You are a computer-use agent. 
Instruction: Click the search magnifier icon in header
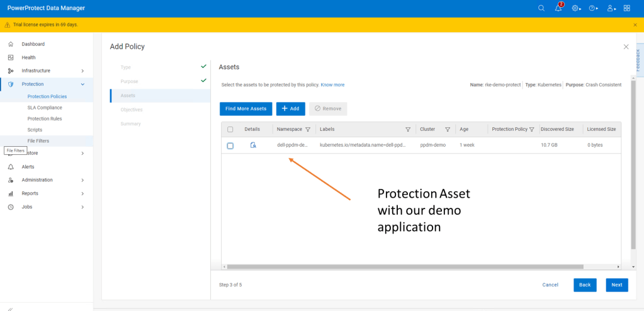pyautogui.click(x=541, y=8)
